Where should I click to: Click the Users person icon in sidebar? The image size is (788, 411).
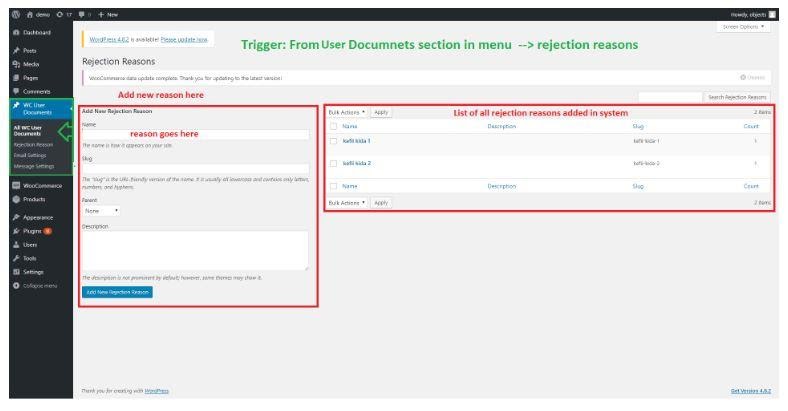[16, 245]
